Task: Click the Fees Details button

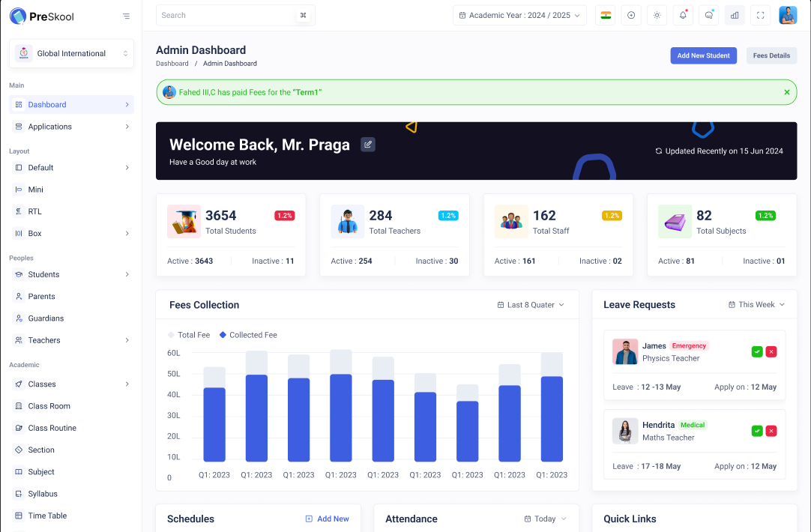Action: click(771, 55)
